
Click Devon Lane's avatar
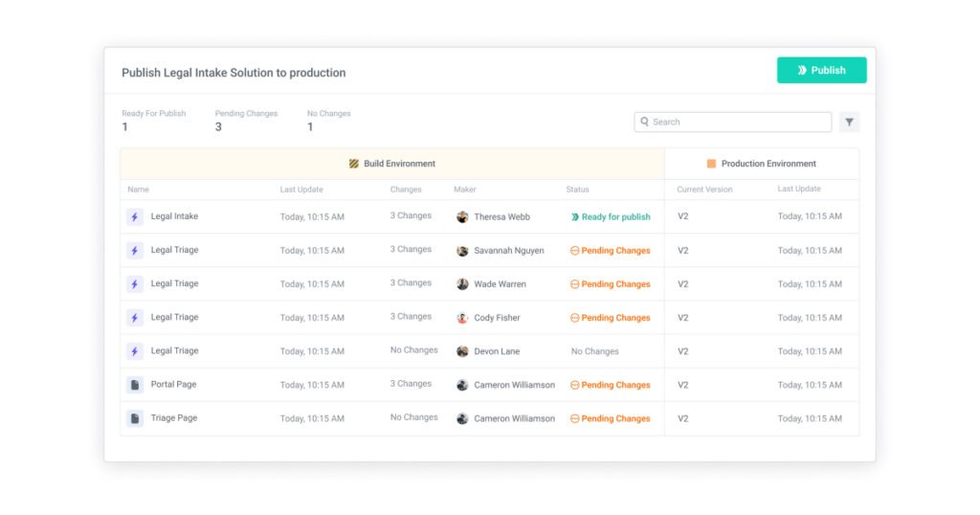463,351
